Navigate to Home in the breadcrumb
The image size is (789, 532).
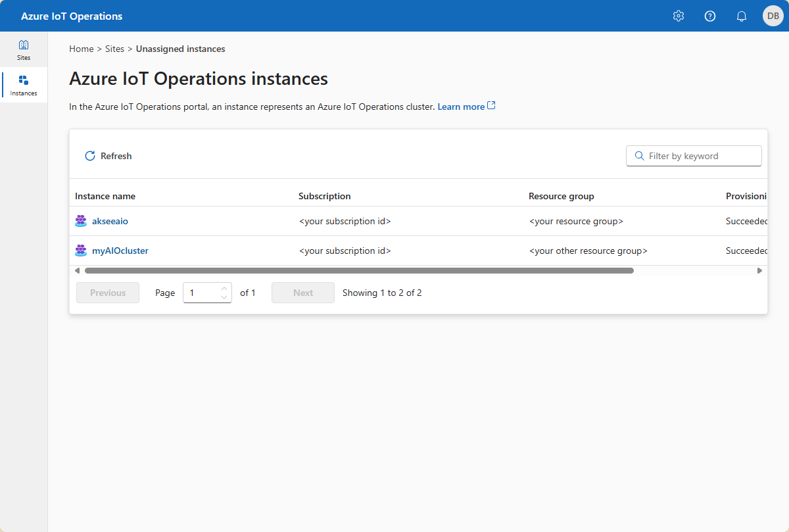81,49
